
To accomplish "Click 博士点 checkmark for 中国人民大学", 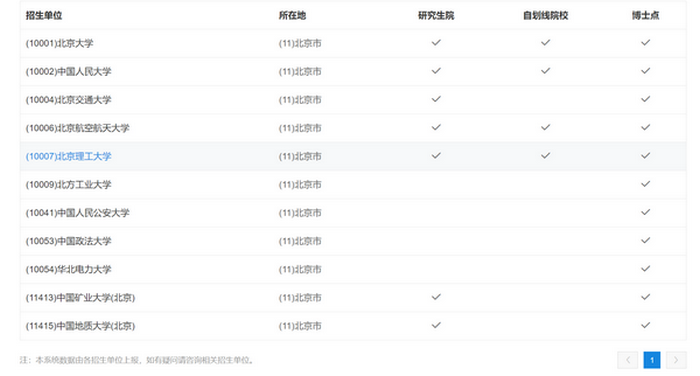I will 646,71.
